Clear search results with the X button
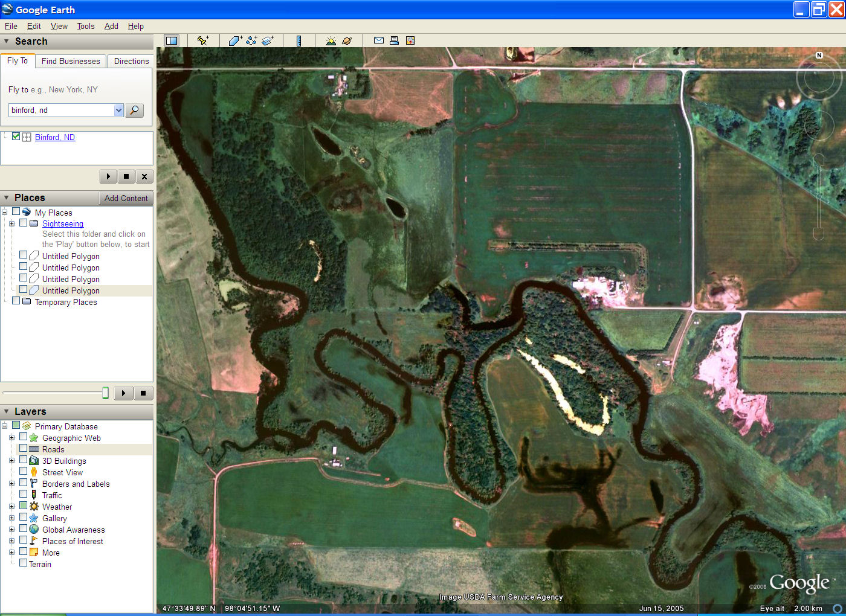The image size is (846, 616). coord(144,176)
